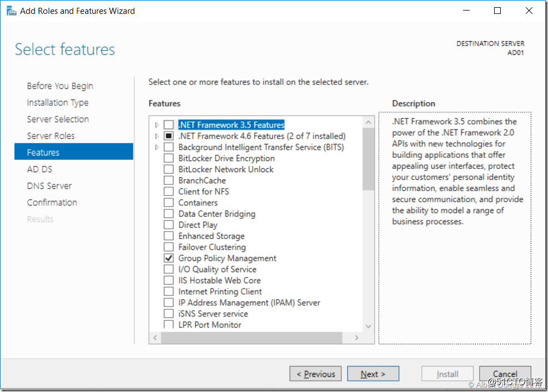
Task: Select the .NET Framework 3.5 Features row text
Action: [x=231, y=125]
